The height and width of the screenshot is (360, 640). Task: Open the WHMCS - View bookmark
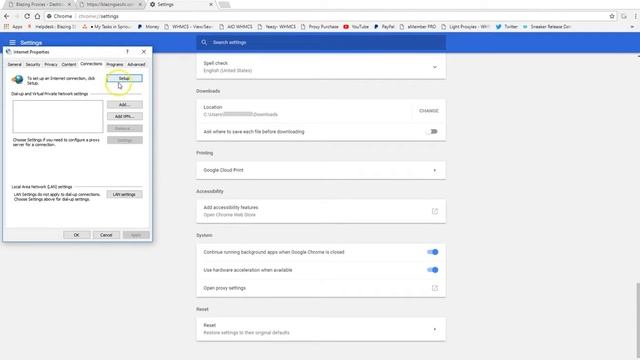click(x=189, y=27)
